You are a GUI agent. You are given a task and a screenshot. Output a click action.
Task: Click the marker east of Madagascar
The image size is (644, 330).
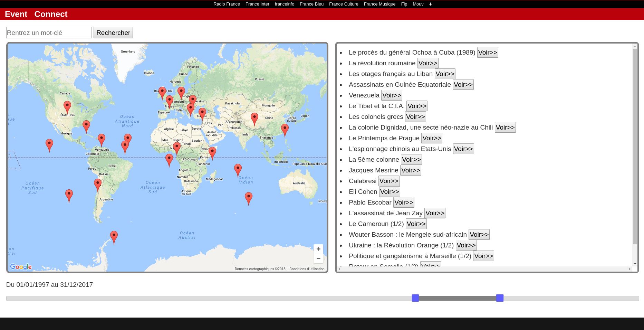click(x=238, y=171)
